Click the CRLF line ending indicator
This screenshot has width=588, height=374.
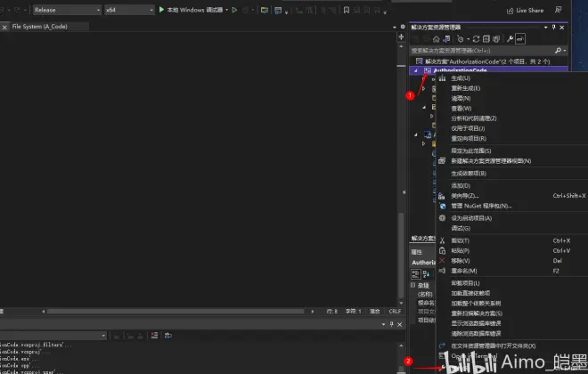(395, 312)
